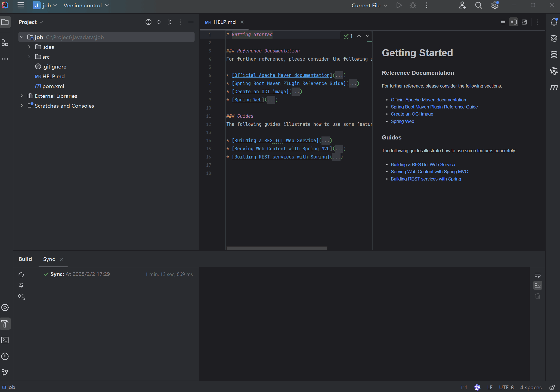Open AI Assistant spiral icon
The height and width of the screenshot is (392, 560).
point(554,38)
